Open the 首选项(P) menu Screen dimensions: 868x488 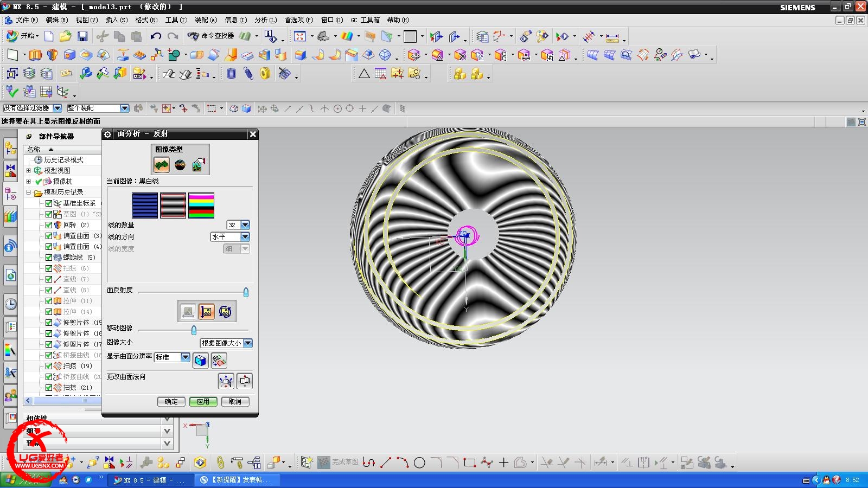coord(298,20)
